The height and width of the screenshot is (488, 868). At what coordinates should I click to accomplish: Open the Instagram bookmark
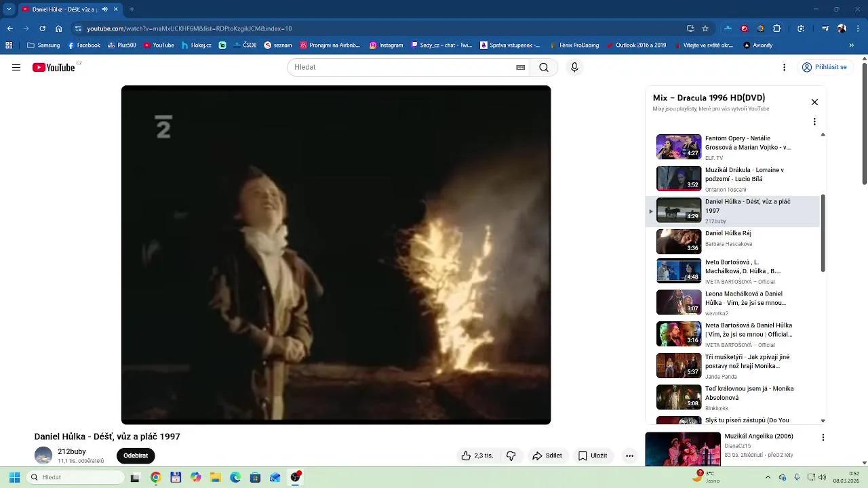click(x=386, y=45)
